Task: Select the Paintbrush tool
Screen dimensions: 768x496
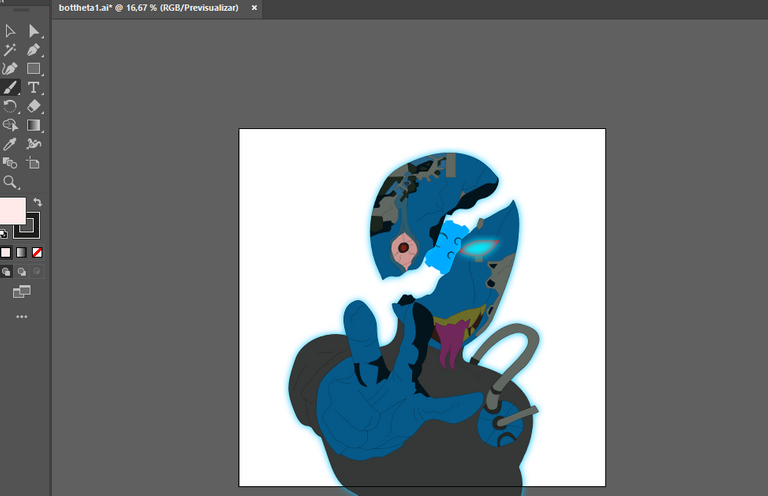Action: (10, 88)
